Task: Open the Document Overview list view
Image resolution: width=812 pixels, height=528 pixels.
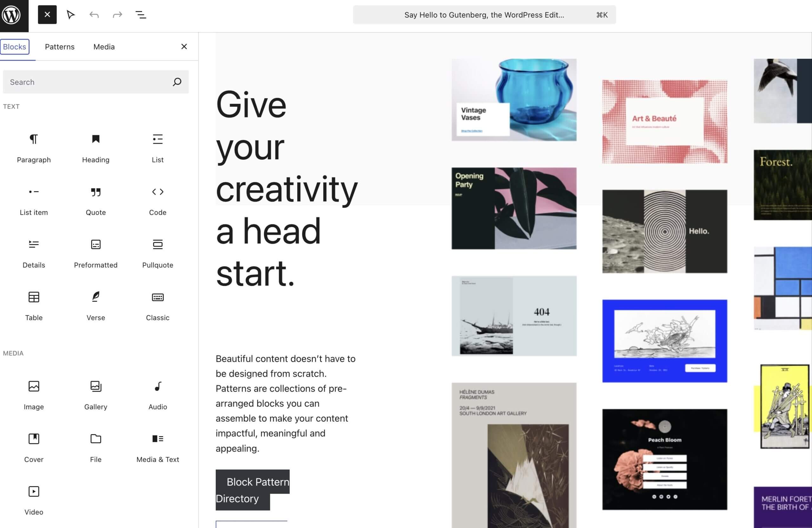Action: coord(141,15)
